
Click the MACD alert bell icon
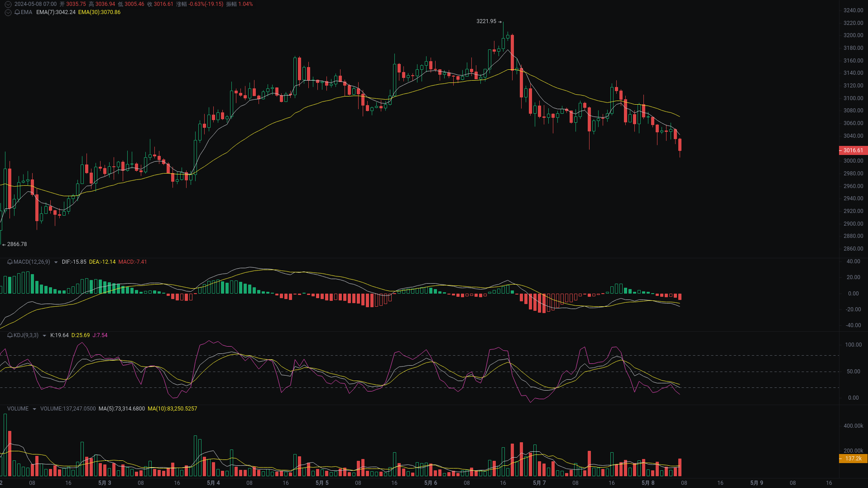click(9, 262)
